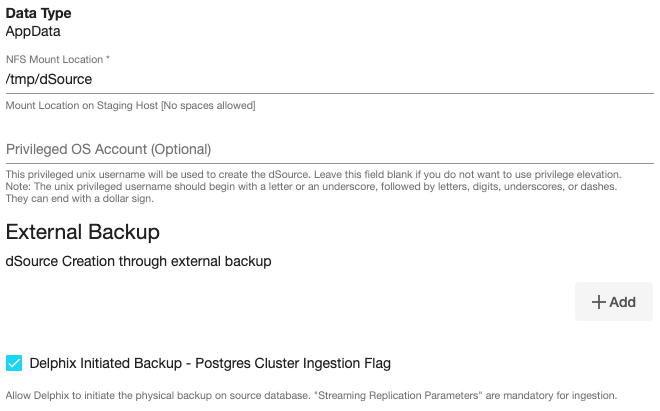Click the NFS Mount Location field label

(x=53, y=60)
